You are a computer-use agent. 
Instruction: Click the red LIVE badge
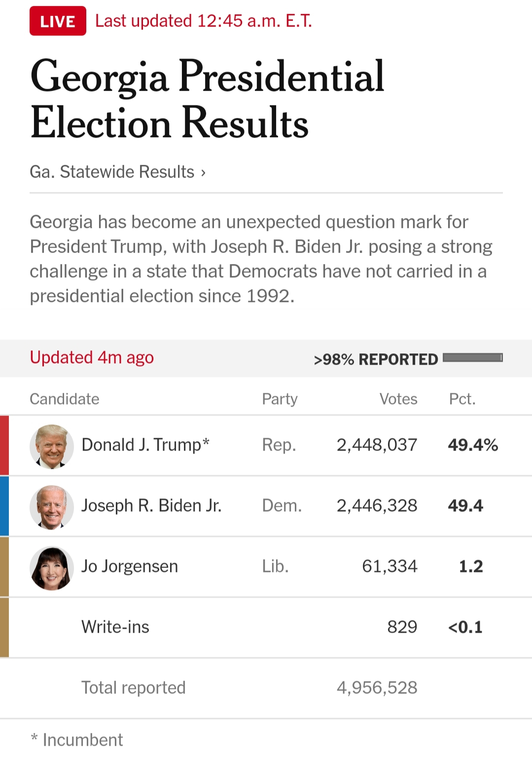click(x=58, y=21)
